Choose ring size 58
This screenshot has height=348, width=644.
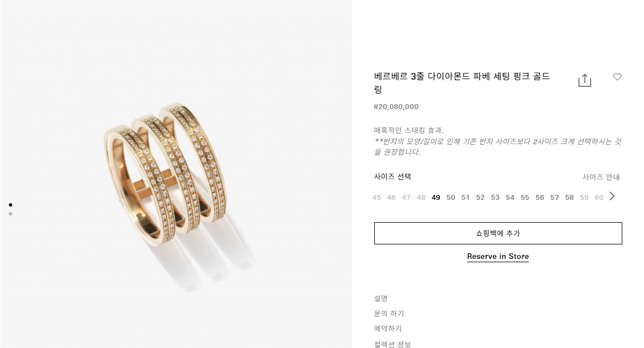tap(569, 198)
